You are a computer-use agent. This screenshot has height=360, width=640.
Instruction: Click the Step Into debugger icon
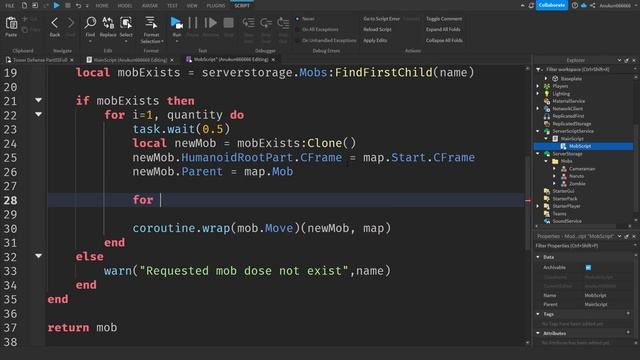pos(249,23)
